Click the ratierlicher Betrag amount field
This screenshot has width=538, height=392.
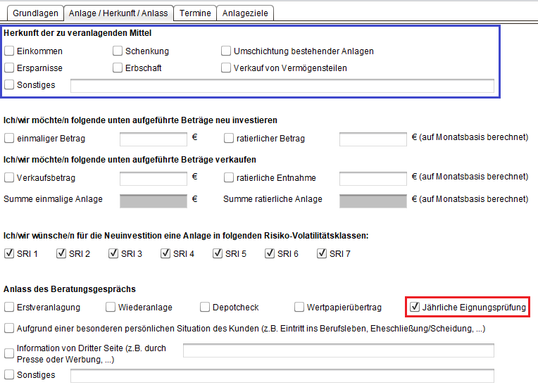tap(373, 139)
